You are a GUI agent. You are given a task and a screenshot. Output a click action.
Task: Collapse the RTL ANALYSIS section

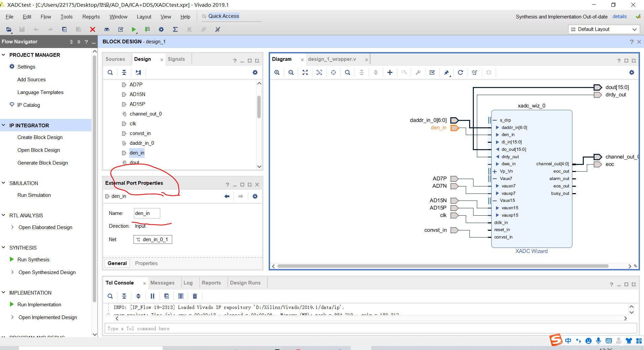coord(4,215)
